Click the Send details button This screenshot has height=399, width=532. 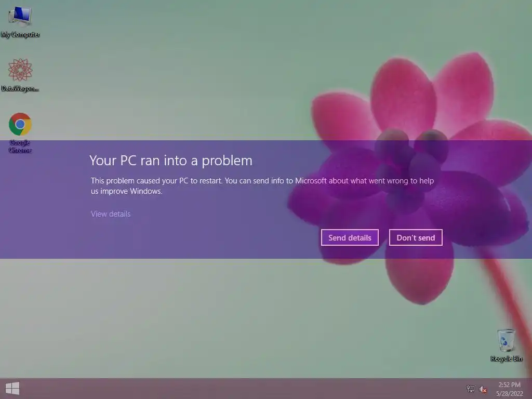[x=350, y=237]
